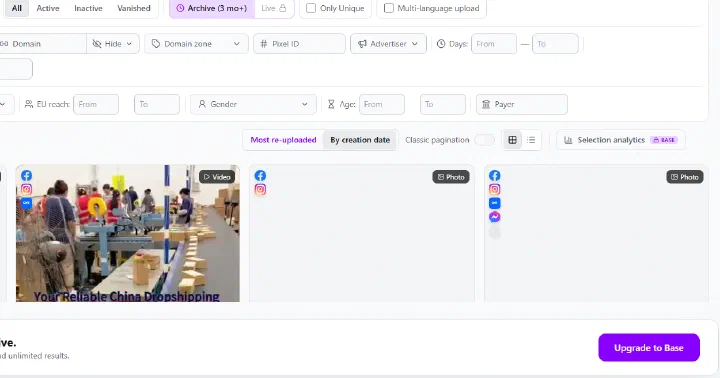The height and width of the screenshot is (378, 720).
Task: Click the hash icon in Pixel ID
Action: tap(264, 44)
